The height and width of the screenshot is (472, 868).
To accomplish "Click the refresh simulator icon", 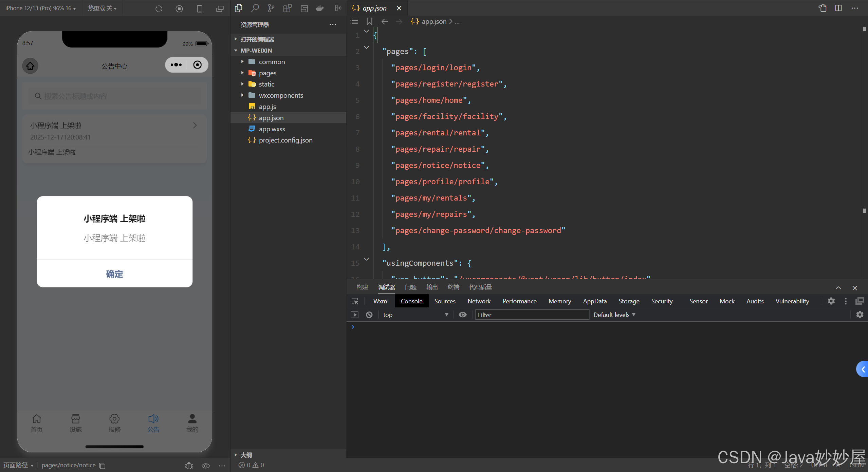I will 159,8.
